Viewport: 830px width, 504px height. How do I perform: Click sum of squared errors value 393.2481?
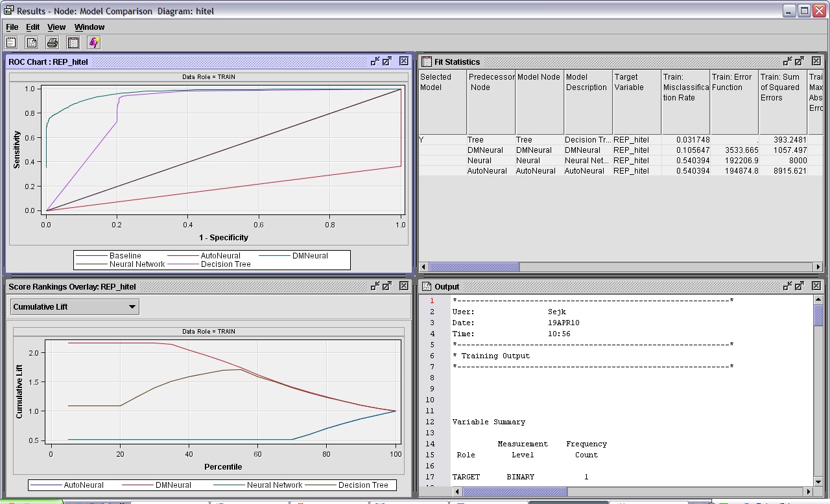(783, 140)
